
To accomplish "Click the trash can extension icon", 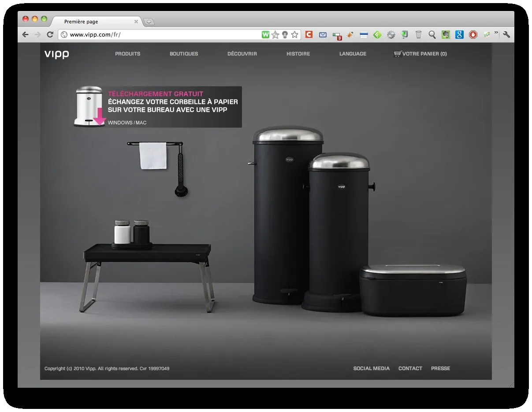I will click(x=418, y=35).
